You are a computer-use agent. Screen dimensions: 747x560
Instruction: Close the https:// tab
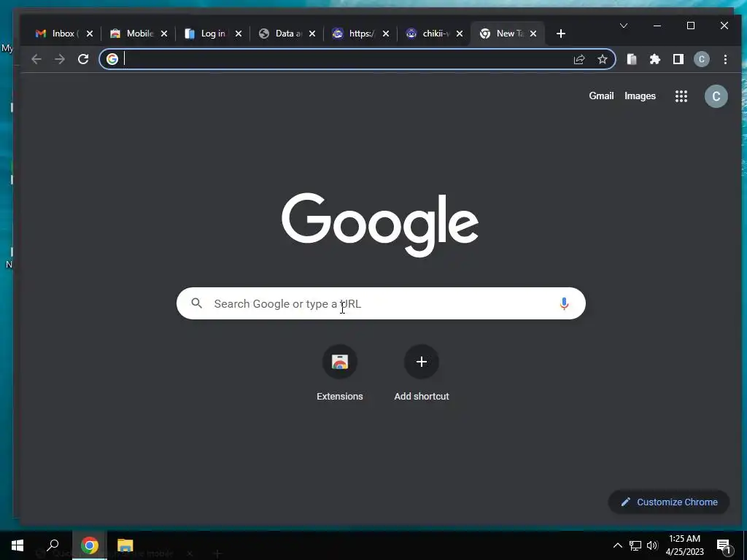pyautogui.click(x=386, y=34)
